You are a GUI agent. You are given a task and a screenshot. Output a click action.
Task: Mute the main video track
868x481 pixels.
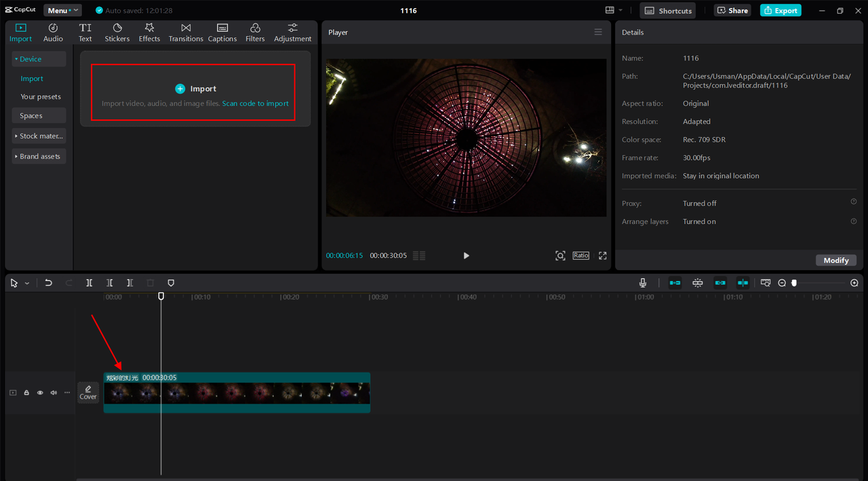[x=54, y=393]
